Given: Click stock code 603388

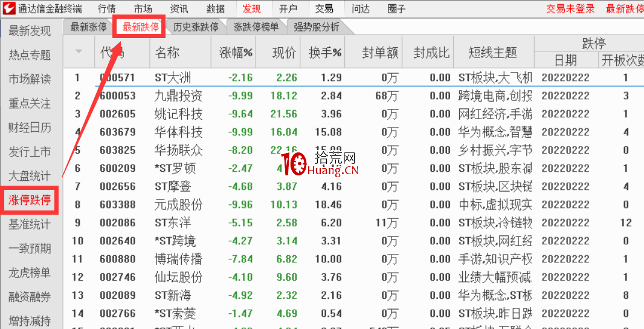Looking at the screenshot, I should click(117, 204).
